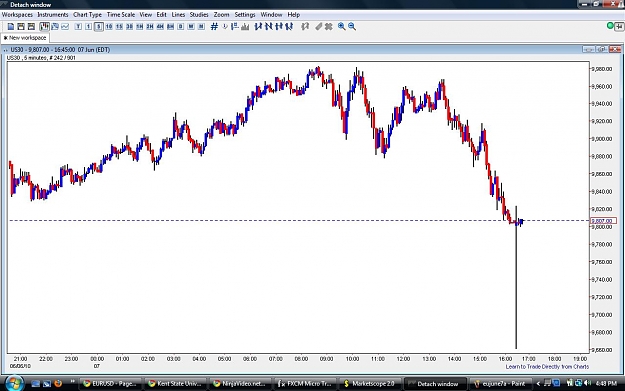Viewport: 625px width, 391px height.
Task: Click the 4:48 PM taskbar clock
Action: (x=606, y=383)
